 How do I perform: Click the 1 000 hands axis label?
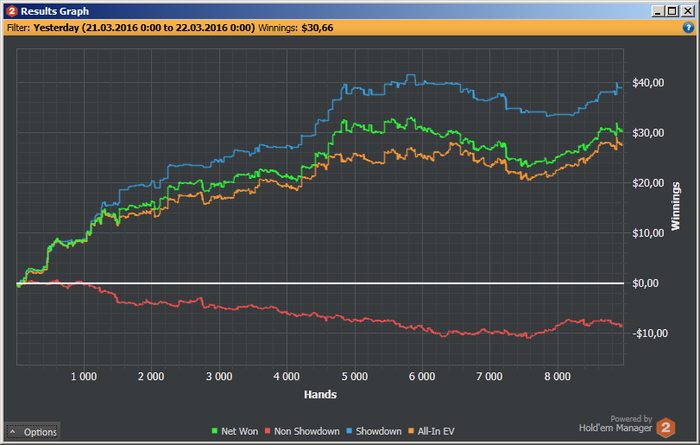[x=83, y=377]
